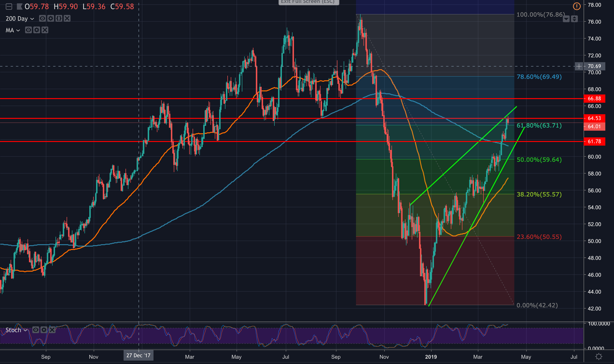Click the 27 Dec '17 date label
Image resolution: width=614 pixels, height=364 pixels.
click(x=139, y=356)
